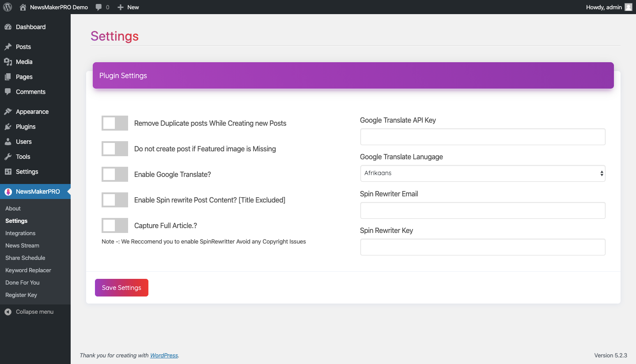Open the About submenu item
Image resolution: width=636 pixels, height=364 pixels.
pos(13,208)
